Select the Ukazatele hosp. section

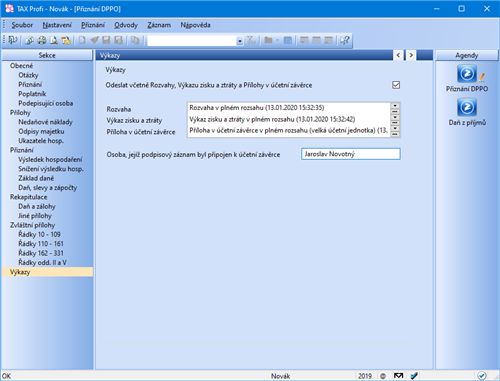41,141
